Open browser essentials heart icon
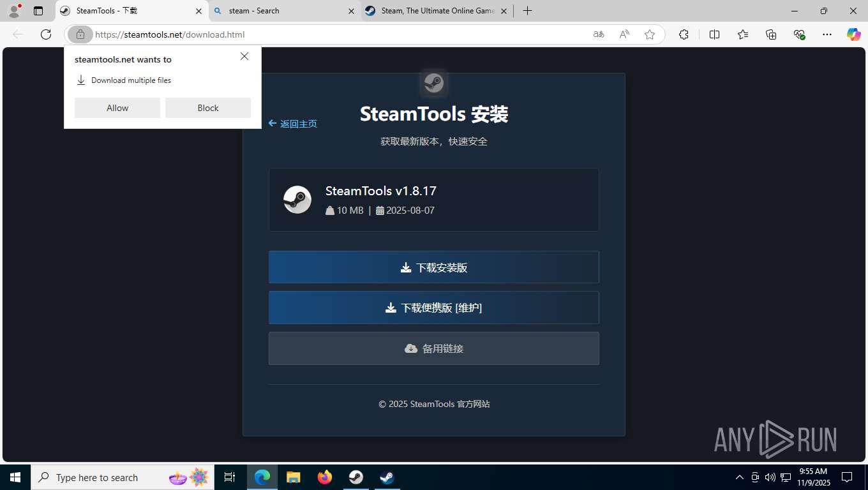Image resolution: width=868 pixels, height=490 pixels. [x=799, y=34]
